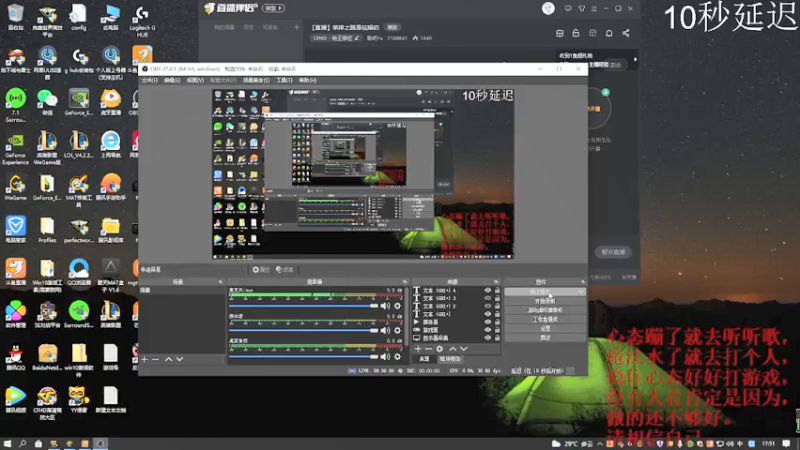Enable 工作室模式 studio mode
This screenshot has height=450, width=800.
tap(544, 319)
